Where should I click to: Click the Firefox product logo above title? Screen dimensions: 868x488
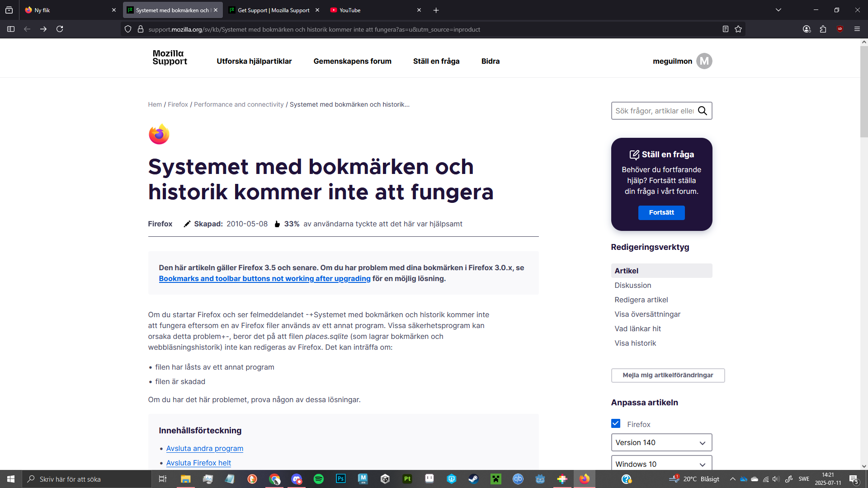tap(159, 134)
